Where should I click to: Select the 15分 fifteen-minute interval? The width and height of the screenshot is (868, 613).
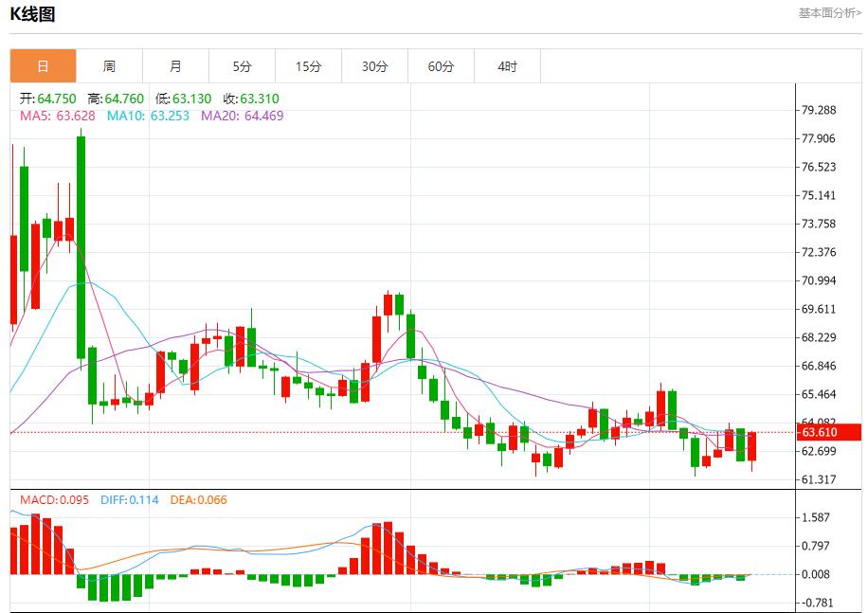click(309, 66)
